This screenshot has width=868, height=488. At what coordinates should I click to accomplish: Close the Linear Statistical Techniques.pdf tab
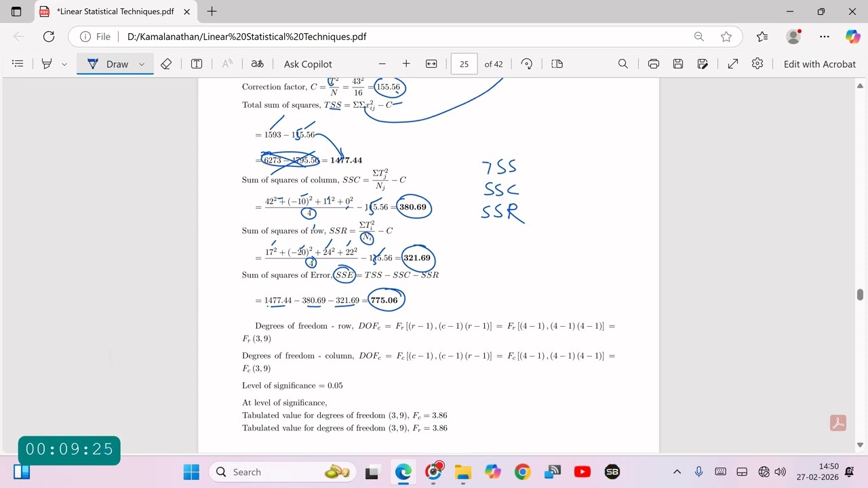tap(187, 12)
